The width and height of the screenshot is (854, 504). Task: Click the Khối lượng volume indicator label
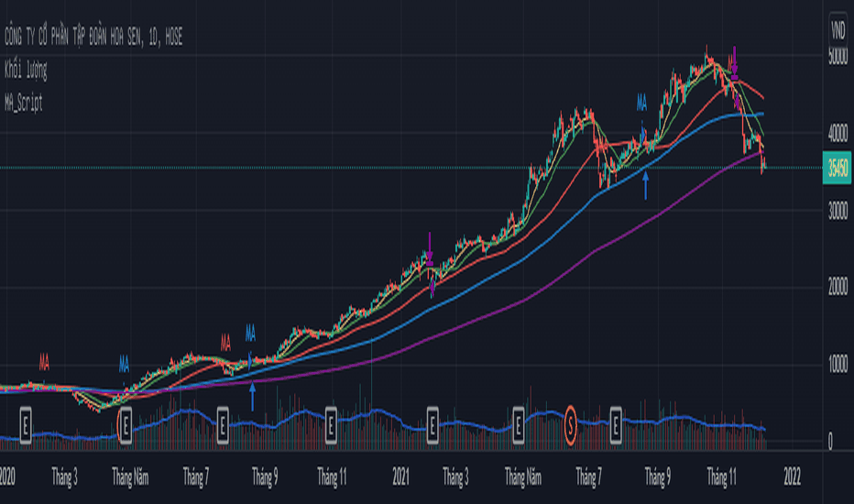pos(26,70)
